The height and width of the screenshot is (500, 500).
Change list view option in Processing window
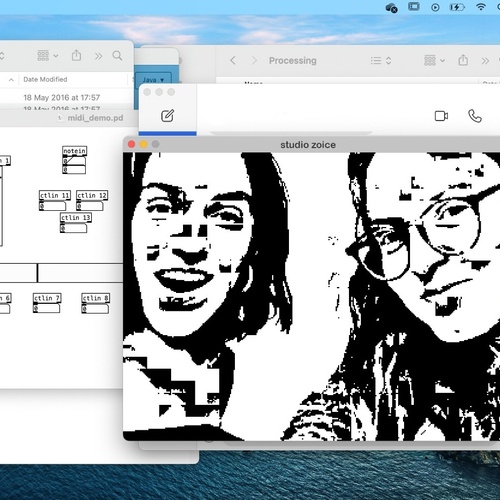click(381, 61)
